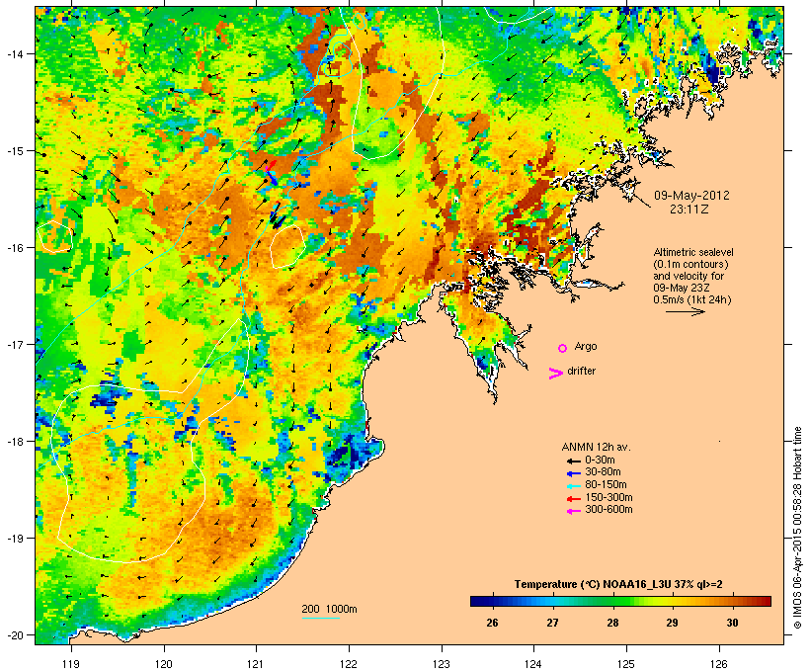Click the blue 30-80m arrow icon
The image size is (810, 672).
point(573,473)
